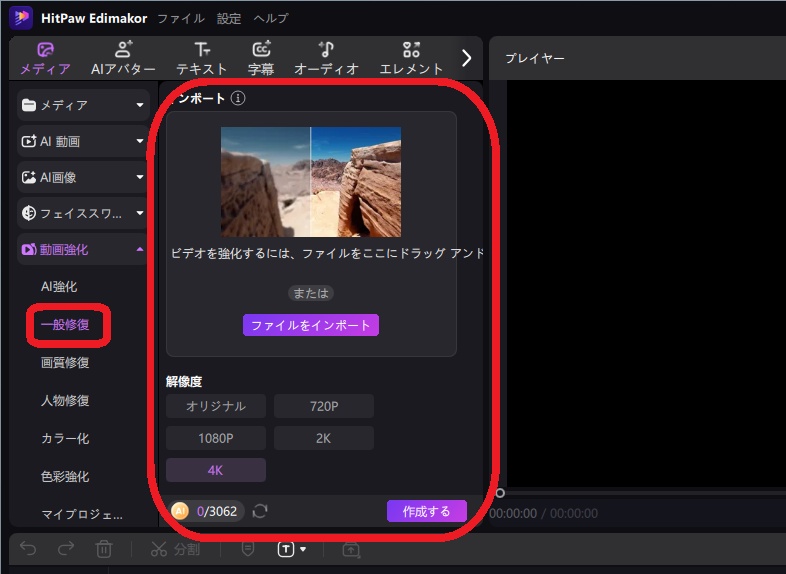786x574 pixels.
Task: Click the trash delete icon
Action: [x=104, y=549]
